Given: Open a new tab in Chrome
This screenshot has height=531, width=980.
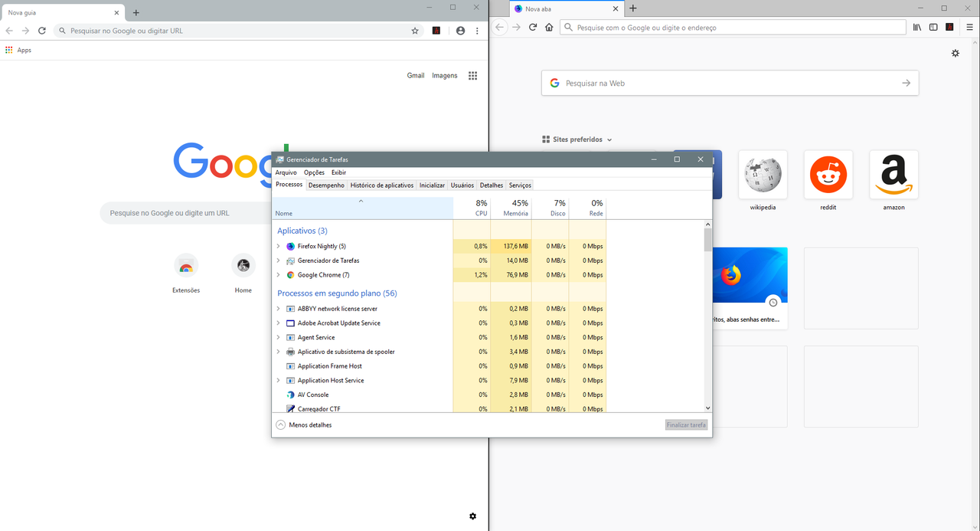Looking at the screenshot, I should (136, 12).
